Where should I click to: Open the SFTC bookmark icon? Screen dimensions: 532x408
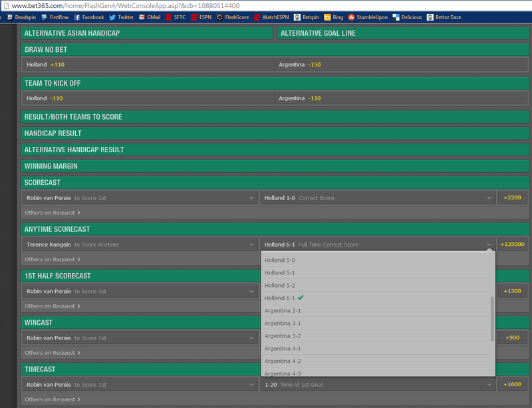[x=169, y=17]
